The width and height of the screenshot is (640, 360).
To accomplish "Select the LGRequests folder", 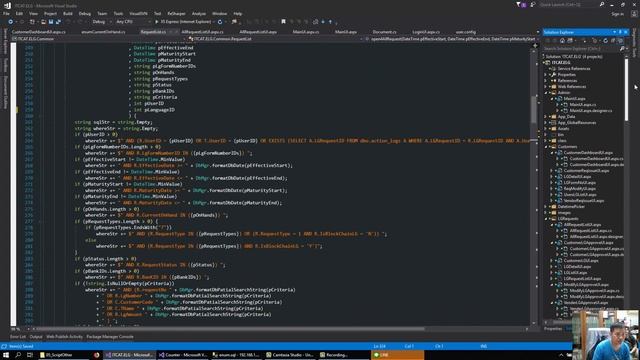I will pos(568,219).
